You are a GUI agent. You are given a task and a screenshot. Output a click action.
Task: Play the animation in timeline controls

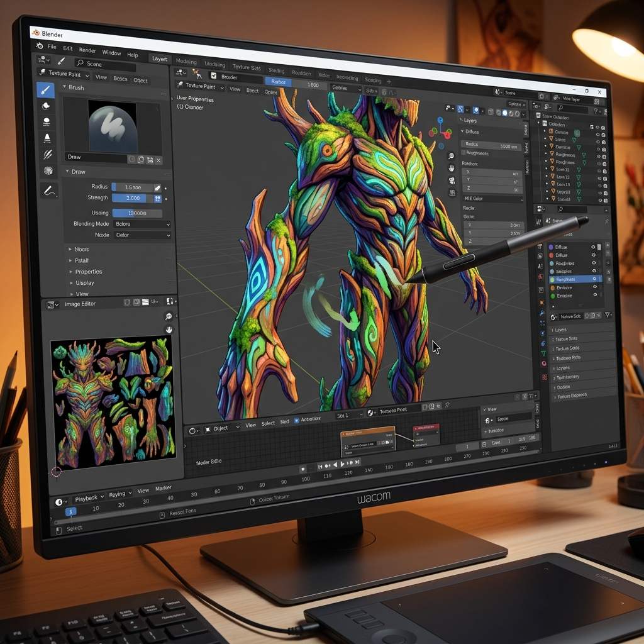(x=343, y=464)
